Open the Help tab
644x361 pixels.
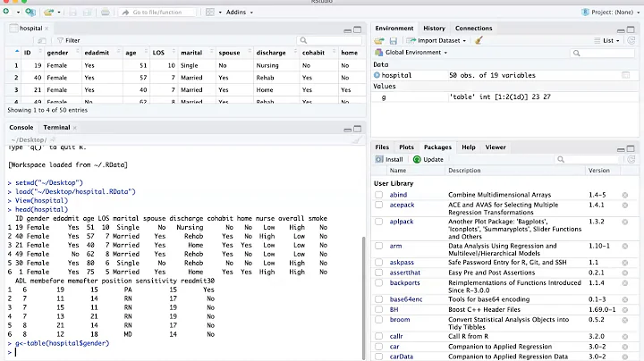[x=468, y=147]
